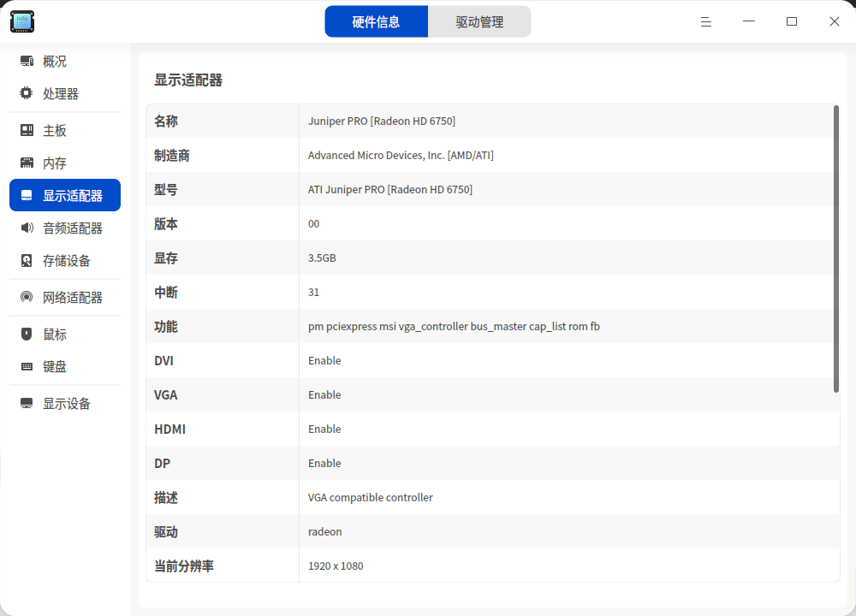Select the 鼠标 mouse icon
856x616 pixels.
pyautogui.click(x=27, y=334)
